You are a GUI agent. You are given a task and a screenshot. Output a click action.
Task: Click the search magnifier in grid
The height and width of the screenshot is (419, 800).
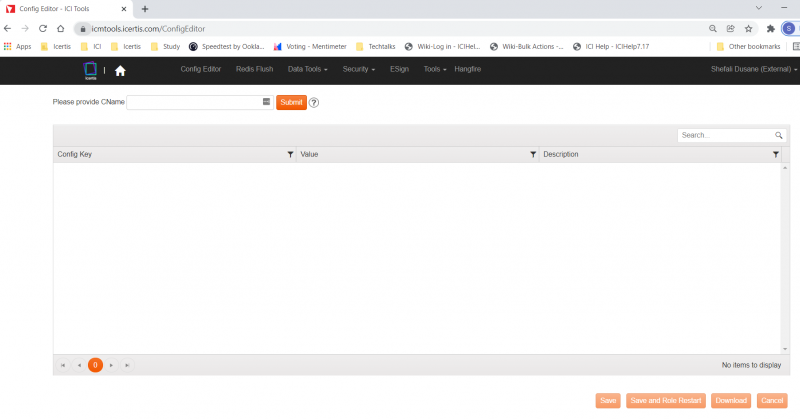click(x=778, y=135)
